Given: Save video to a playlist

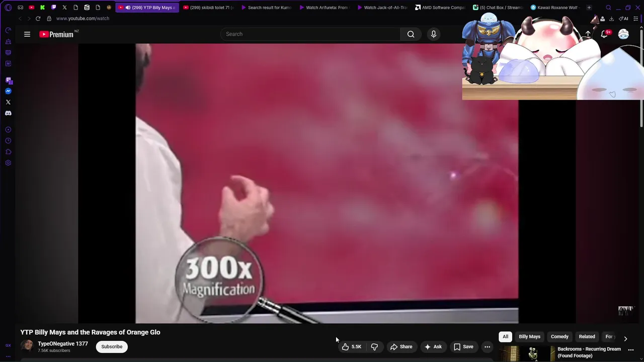Looking at the screenshot, I should (463, 346).
